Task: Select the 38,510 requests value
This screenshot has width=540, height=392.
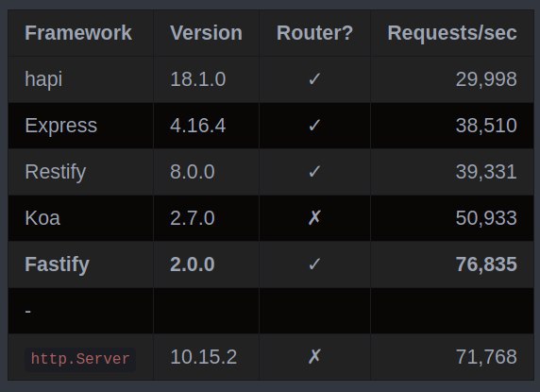Action: click(x=486, y=126)
